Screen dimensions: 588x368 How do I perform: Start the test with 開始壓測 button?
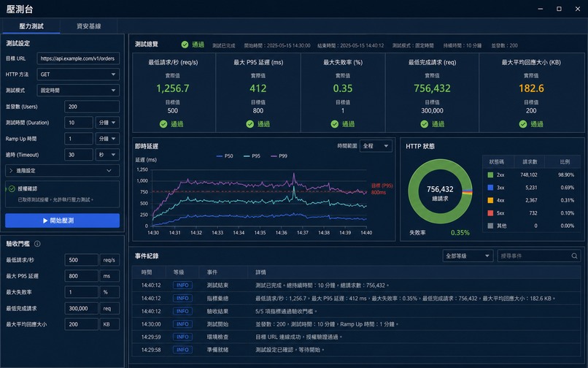62,221
